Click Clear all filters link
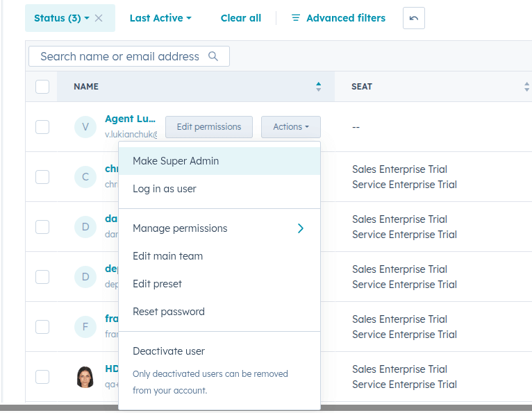This screenshot has width=532, height=413. (241, 18)
